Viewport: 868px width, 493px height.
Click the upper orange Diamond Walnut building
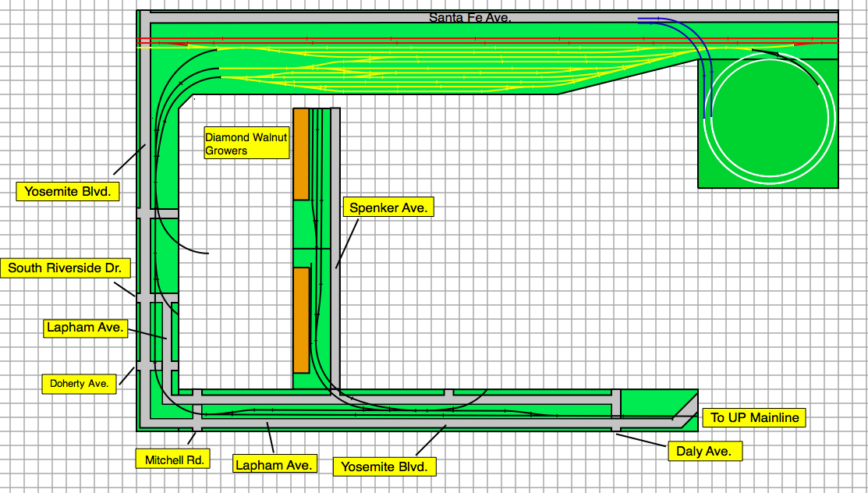pos(301,154)
